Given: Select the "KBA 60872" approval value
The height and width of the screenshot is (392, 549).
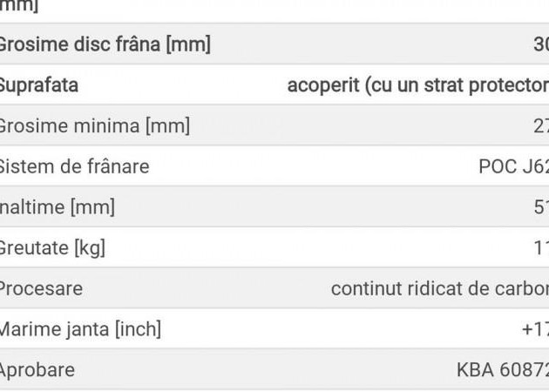Looking at the screenshot, I should pyautogui.click(x=502, y=369).
